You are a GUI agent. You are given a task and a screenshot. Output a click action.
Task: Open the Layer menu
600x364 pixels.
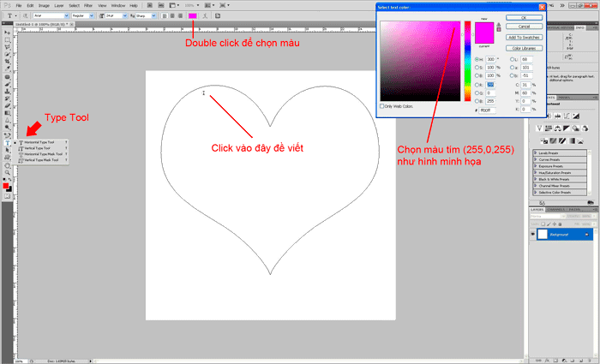[x=58, y=5]
